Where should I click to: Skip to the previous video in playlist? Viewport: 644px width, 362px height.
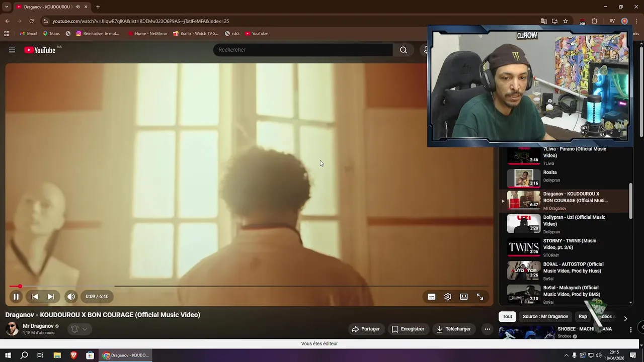(x=35, y=297)
